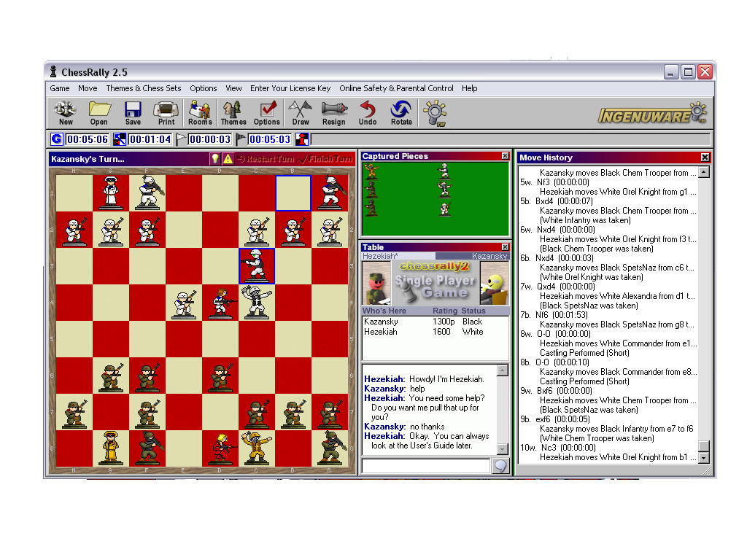The image size is (747, 560).
Task: Click the small lightbulb in board header
Action: click(215, 158)
